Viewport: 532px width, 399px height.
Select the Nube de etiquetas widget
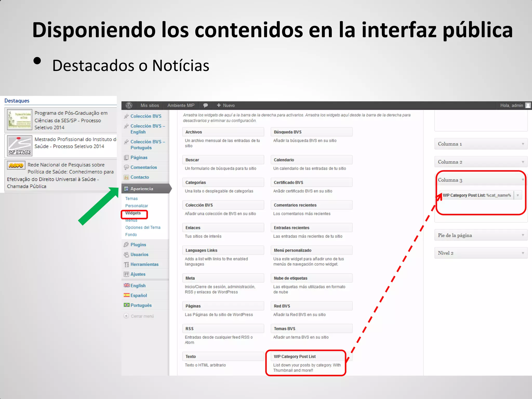click(x=311, y=278)
